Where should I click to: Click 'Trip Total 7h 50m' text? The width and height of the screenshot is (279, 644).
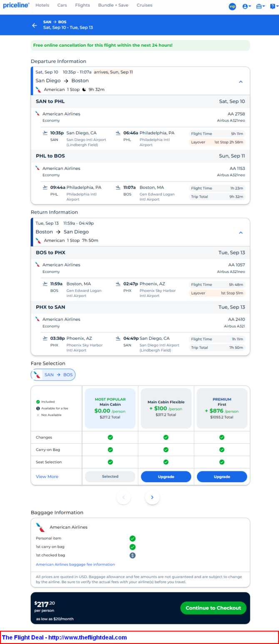(x=217, y=347)
